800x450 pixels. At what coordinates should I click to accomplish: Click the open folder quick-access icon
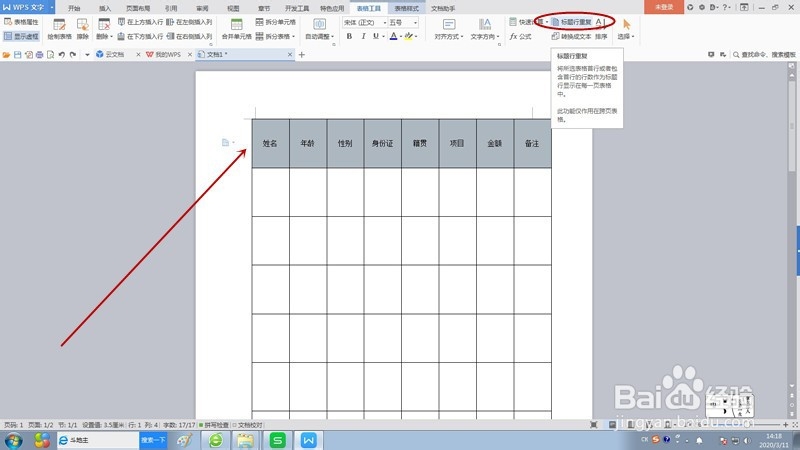6,55
